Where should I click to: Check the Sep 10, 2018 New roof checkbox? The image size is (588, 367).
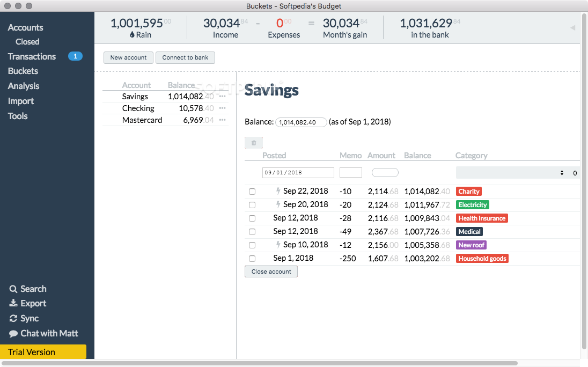tap(252, 245)
